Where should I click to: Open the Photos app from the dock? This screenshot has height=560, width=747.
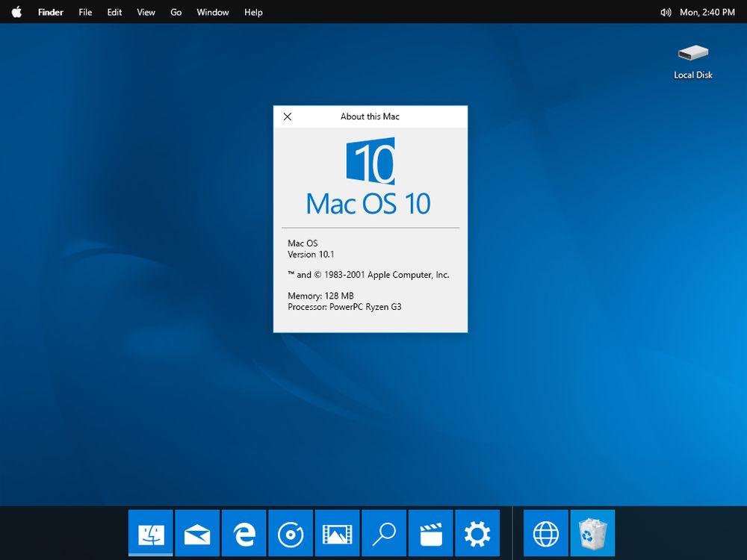(337, 533)
